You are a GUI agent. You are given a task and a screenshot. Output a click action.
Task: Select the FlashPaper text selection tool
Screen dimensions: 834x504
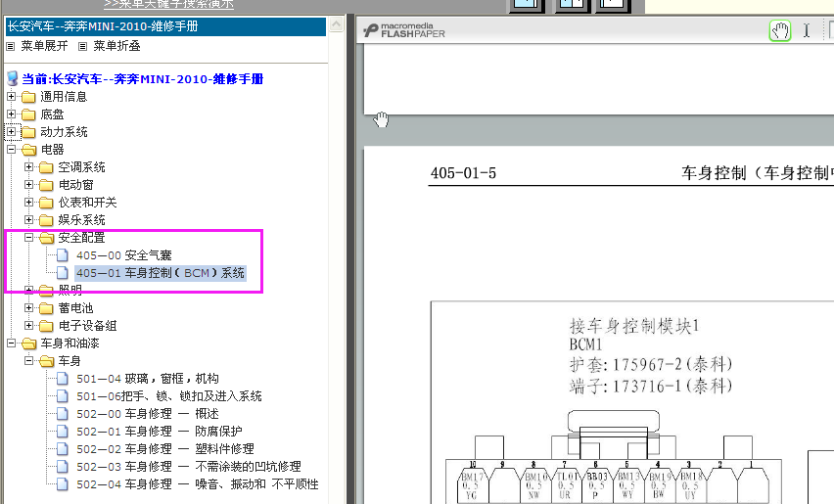(x=807, y=31)
